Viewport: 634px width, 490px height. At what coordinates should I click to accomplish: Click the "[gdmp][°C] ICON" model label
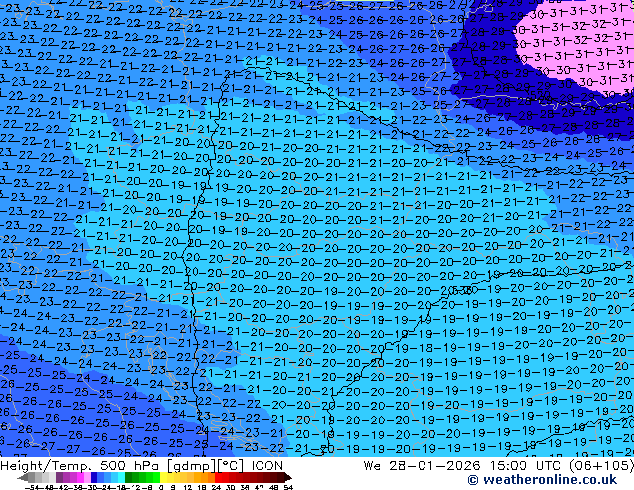click(225, 466)
